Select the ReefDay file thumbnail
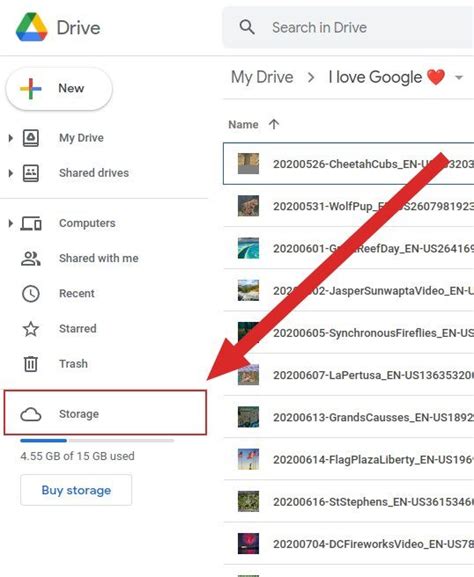Screen dimensions: 474x577 248,248
